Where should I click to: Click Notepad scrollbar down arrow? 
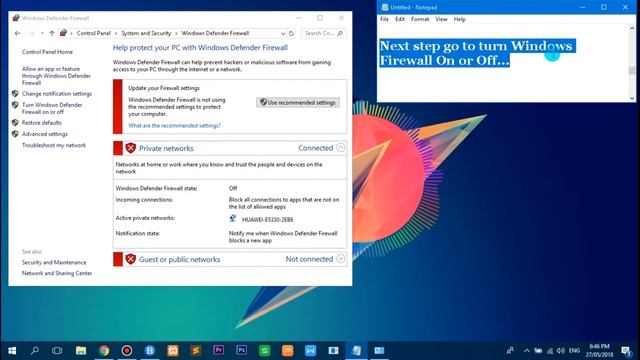click(632, 98)
